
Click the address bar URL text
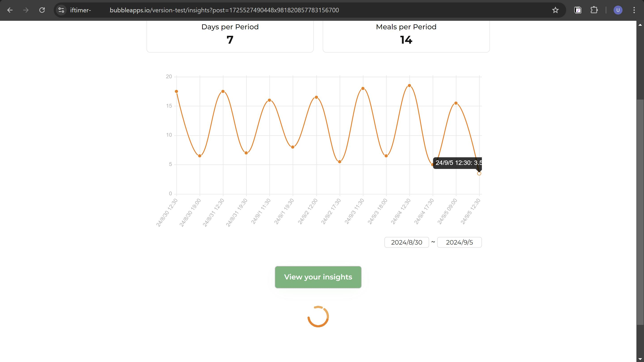[224, 10]
